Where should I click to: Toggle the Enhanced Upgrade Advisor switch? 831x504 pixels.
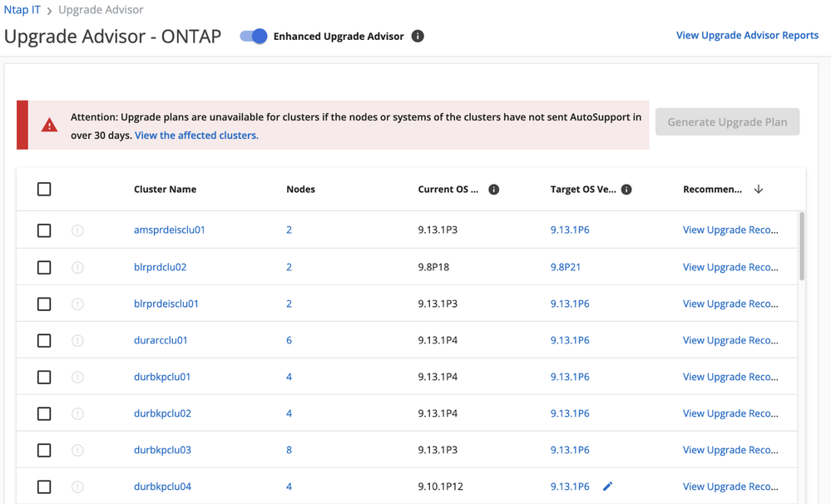tap(254, 36)
